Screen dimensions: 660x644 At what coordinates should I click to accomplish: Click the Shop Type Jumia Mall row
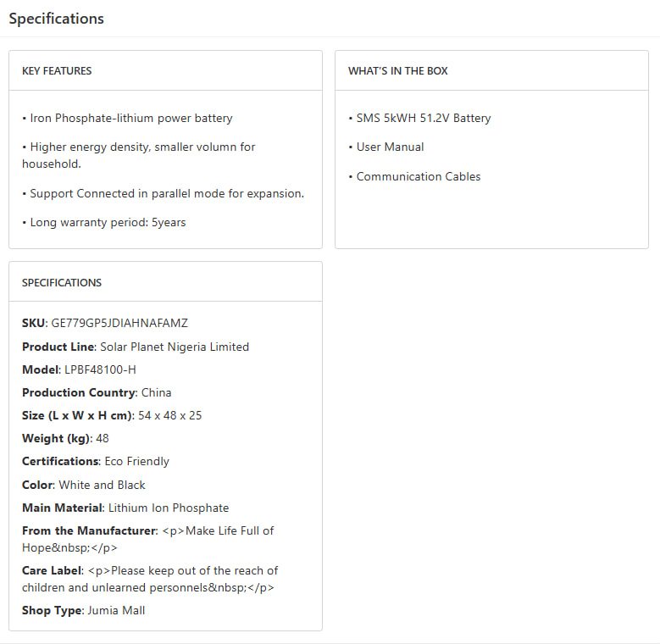pyautogui.click(x=84, y=610)
